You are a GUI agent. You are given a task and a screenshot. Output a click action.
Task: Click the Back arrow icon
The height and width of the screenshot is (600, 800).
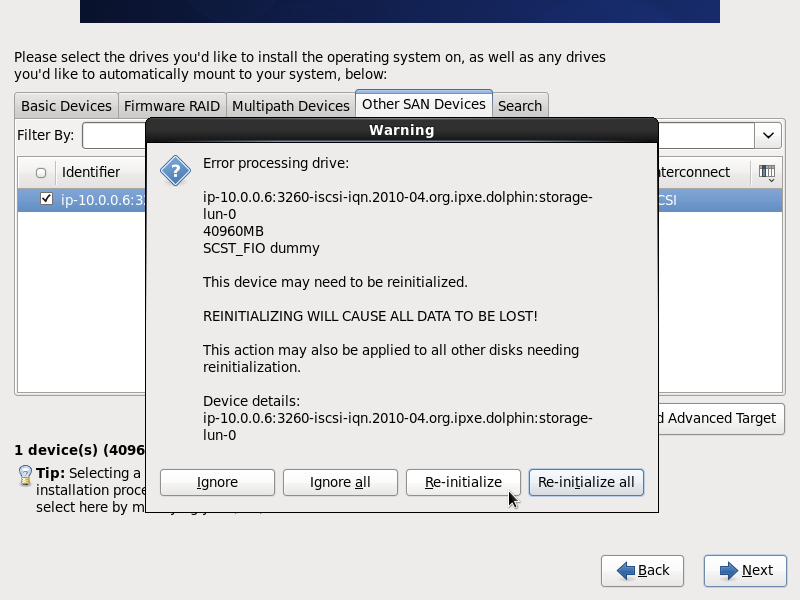tap(626, 570)
